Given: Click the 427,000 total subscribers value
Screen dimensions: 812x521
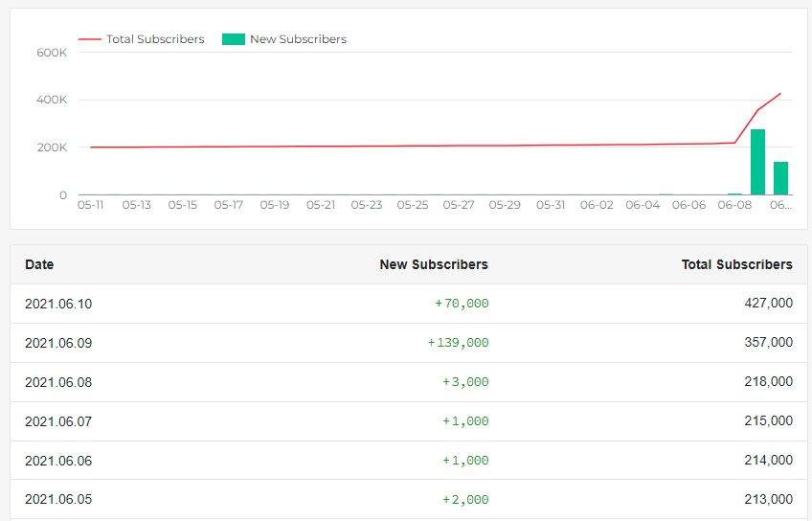Looking at the screenshot, I should click(x=769, y=303).
